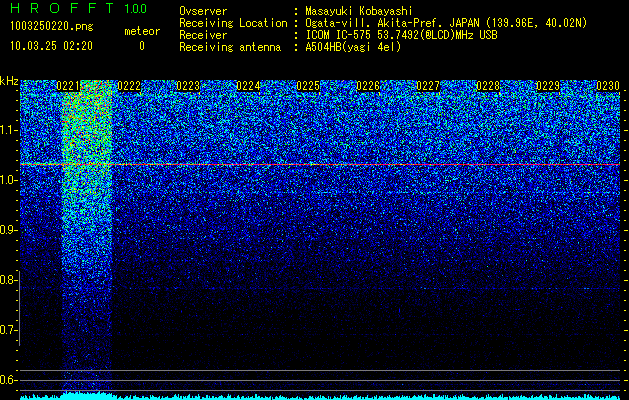Click the 0.6 kHz axis label
The width and height of the screenshot is (629, 400).
click(x=9, y=380)
